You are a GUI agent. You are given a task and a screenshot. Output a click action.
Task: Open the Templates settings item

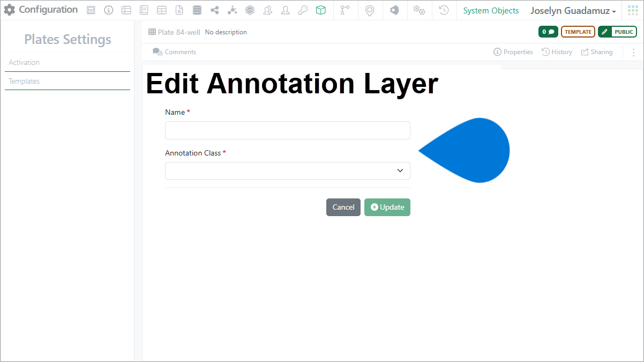(68, 81)
